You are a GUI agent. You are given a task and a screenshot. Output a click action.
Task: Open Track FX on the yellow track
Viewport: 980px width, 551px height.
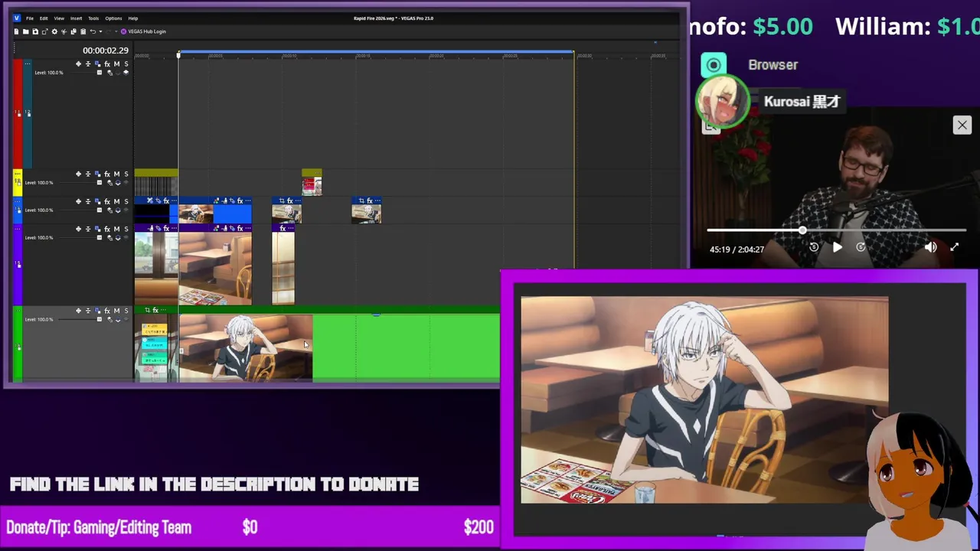(x=107, y=174)
